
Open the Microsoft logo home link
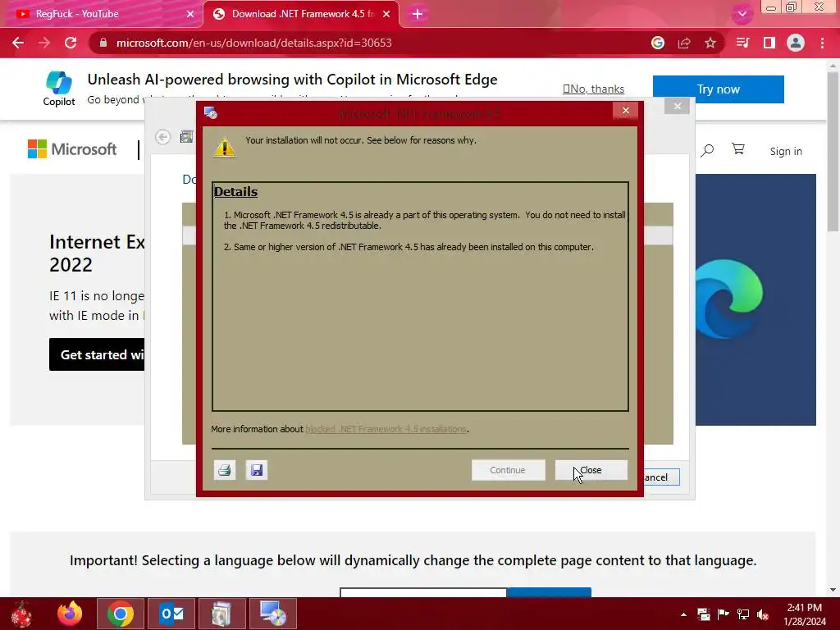coord(72,149)
